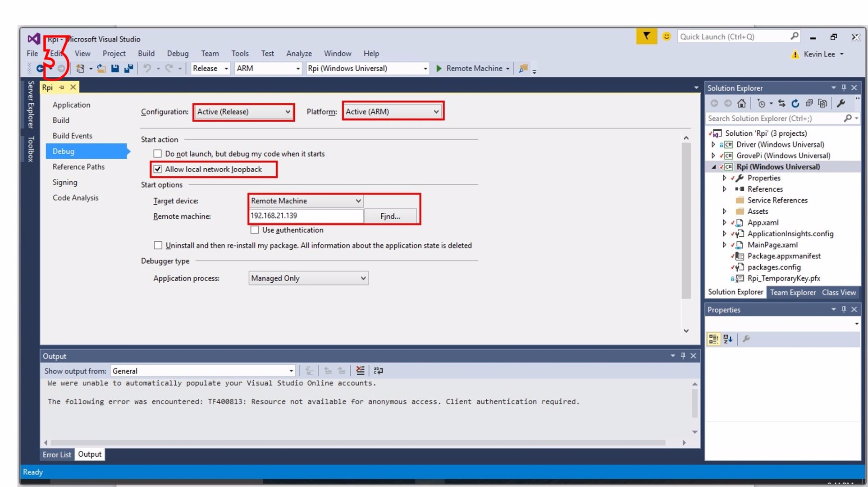Viewport: 868px width, 487px height.
Task: Expand the References node
Action: coord(724,189)
